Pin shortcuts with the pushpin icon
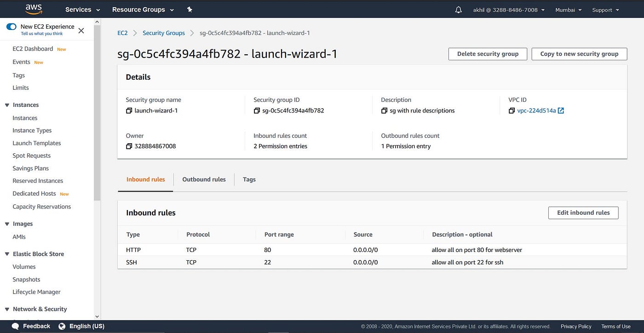This screenshot has width=644, height=333. coord(190,10)
